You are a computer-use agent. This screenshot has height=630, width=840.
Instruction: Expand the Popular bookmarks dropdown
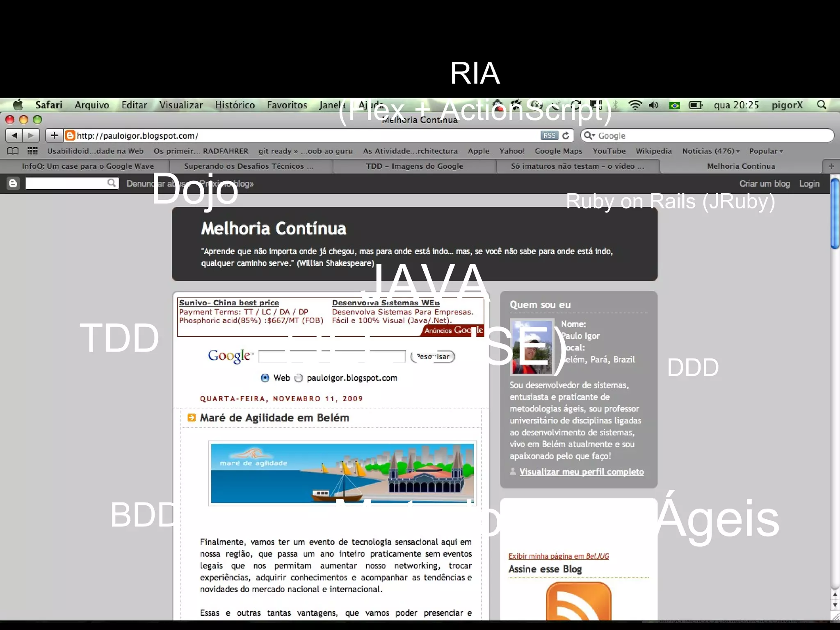coord(766,151)
